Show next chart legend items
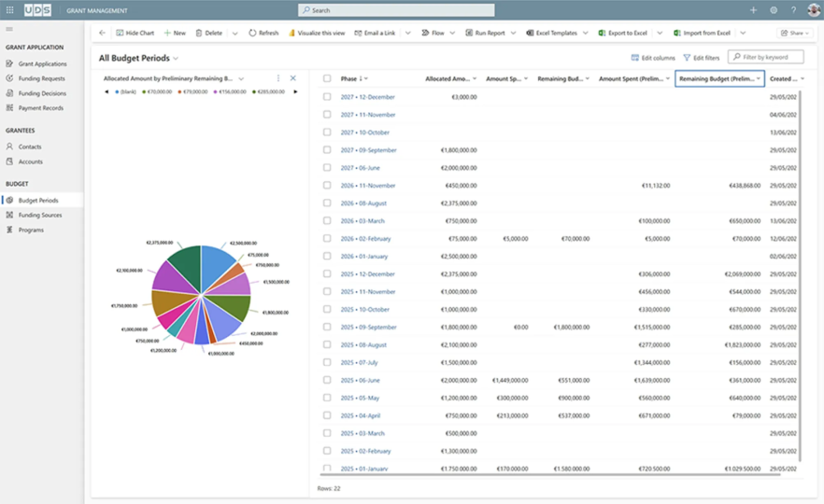 295,91
